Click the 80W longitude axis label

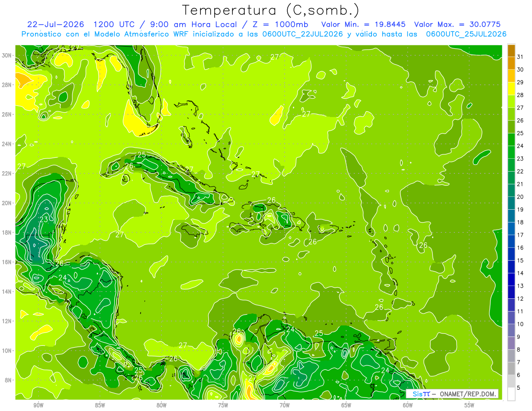click(x=161, y=405)
